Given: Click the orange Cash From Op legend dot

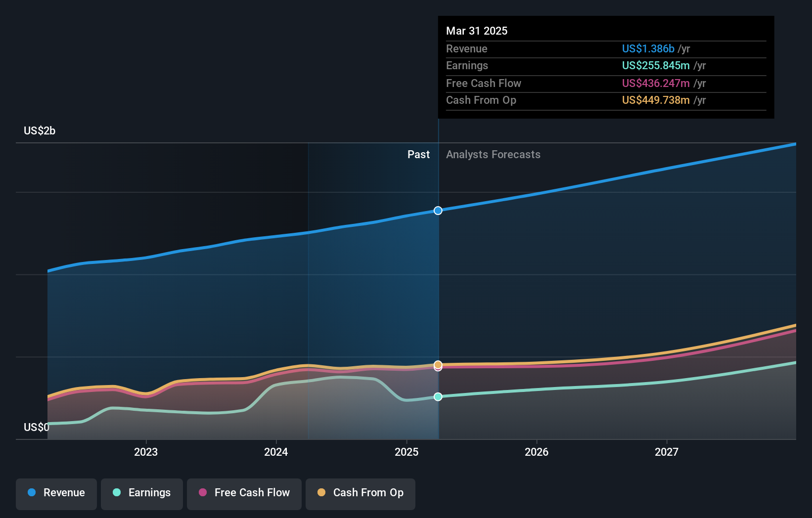Looking at the screenshot, I should (x=321, y=492).
